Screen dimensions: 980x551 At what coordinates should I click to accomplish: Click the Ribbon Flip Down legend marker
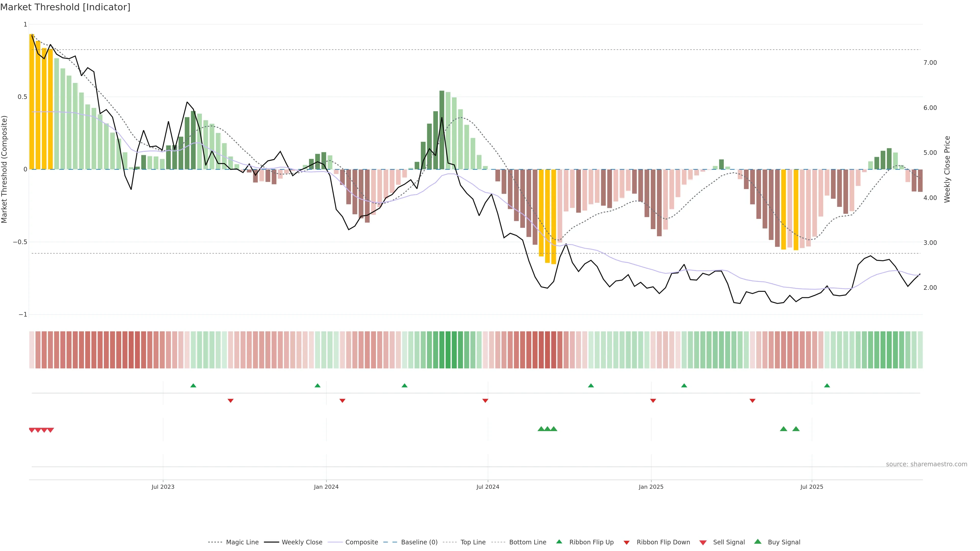[x=626, y=543]
